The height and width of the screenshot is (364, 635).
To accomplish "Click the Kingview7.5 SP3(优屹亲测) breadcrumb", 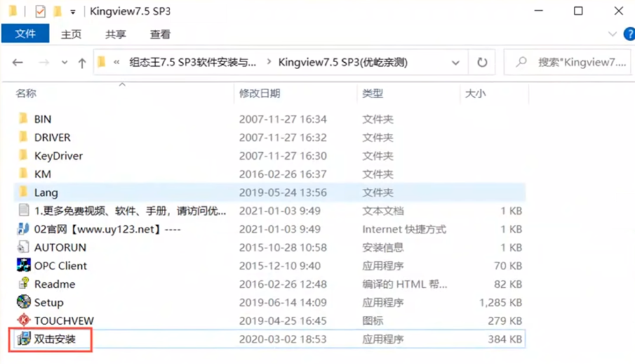I will (x=343, y=62).
